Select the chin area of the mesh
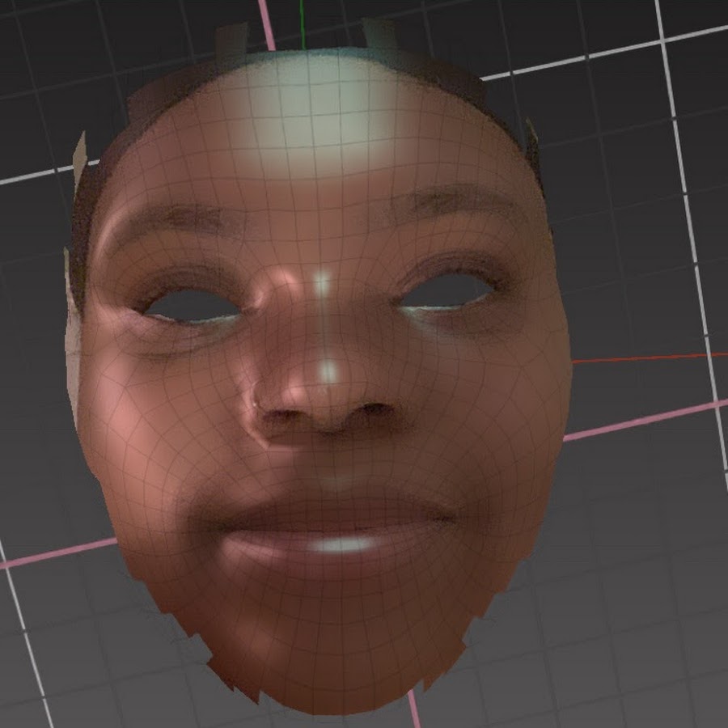728x728 pixels. point(340,647)
